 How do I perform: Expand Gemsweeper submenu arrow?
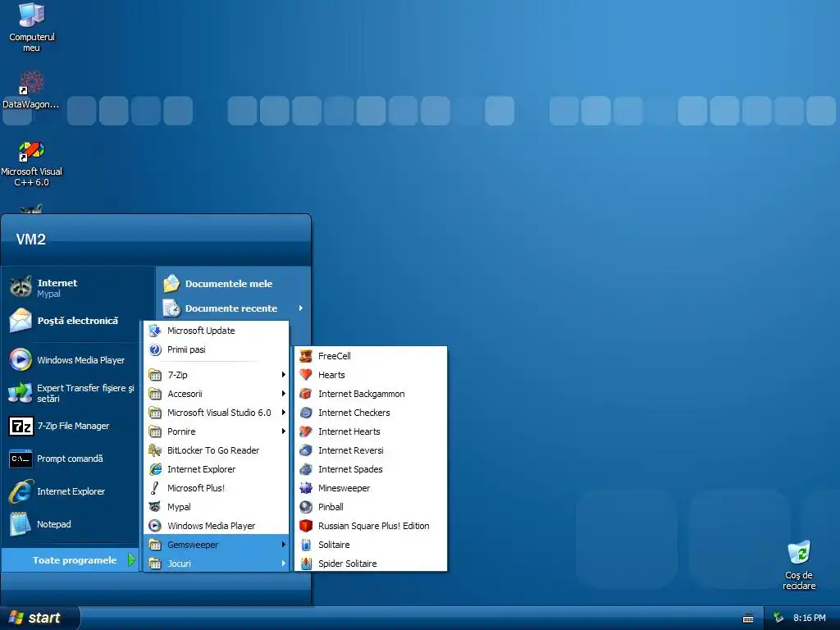283,545
